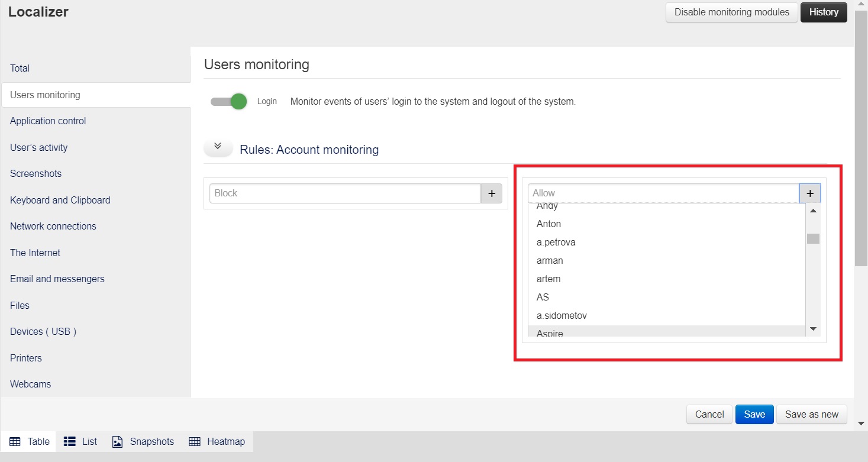The image size is (868, 462).
Task: Click Disable monitoring modules button
Action: click(x=731, y=12)
